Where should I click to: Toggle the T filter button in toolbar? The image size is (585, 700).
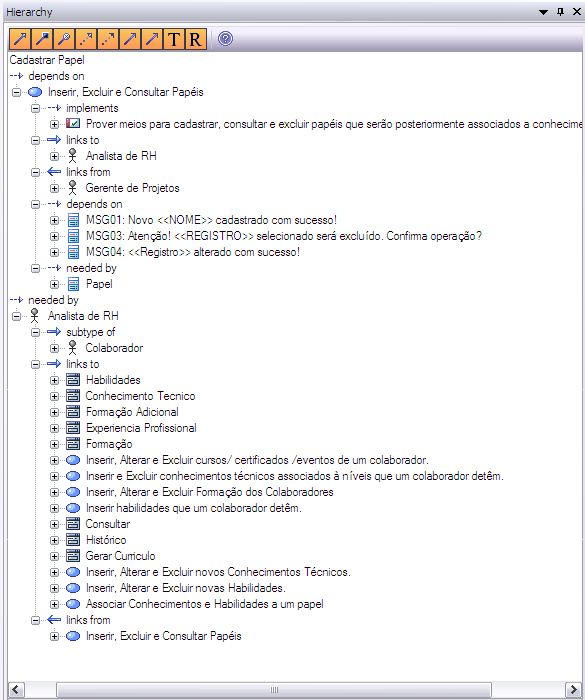174,39
